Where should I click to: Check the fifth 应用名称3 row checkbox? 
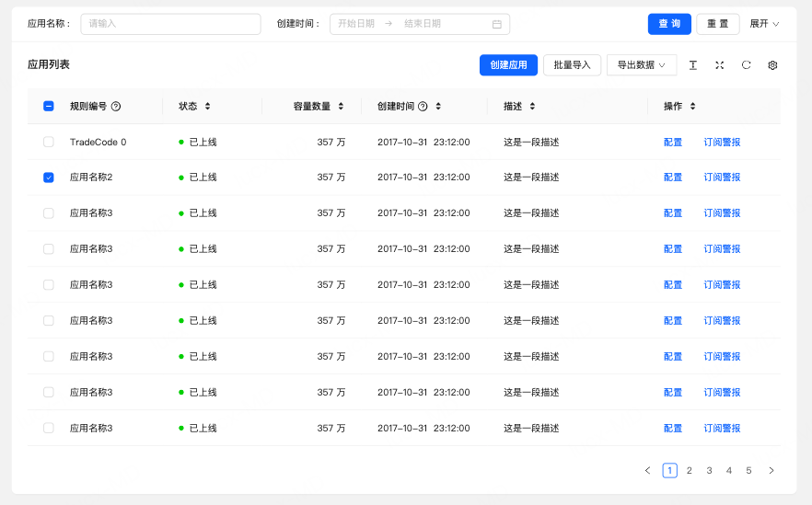pyautogui.click(x=48, y=357)
